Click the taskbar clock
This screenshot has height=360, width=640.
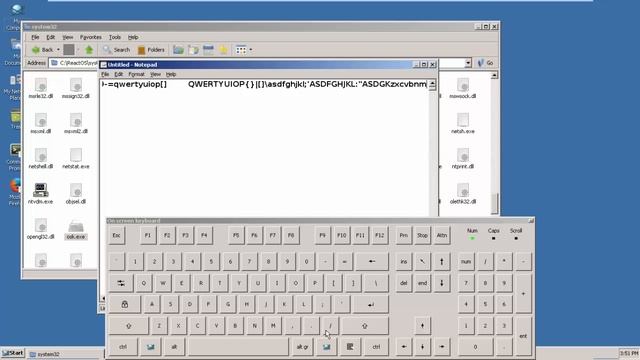point(629,353)
